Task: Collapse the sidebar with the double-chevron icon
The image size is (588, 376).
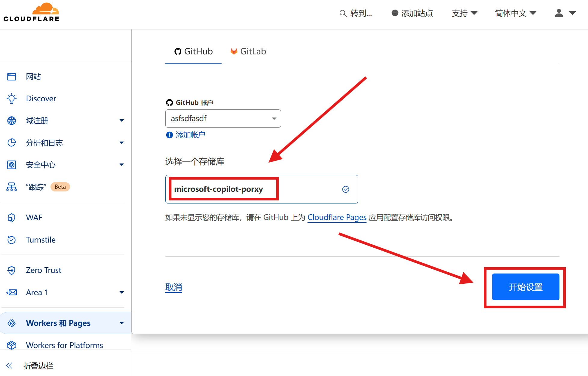Action: click(x=9, y=365)
